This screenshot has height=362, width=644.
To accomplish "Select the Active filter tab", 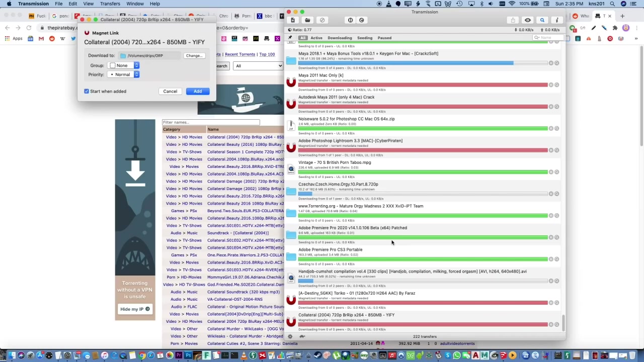I will 316,38.
